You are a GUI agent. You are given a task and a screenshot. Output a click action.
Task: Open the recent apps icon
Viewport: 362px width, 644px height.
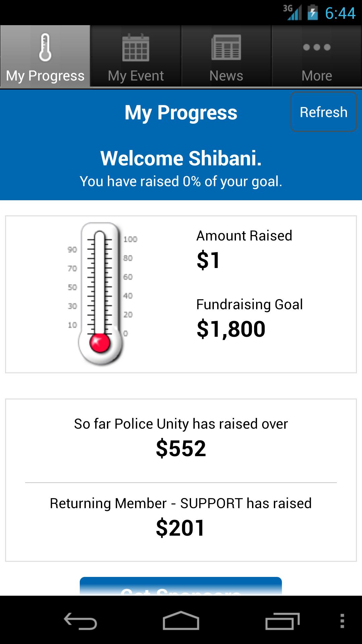coord(282,621)
